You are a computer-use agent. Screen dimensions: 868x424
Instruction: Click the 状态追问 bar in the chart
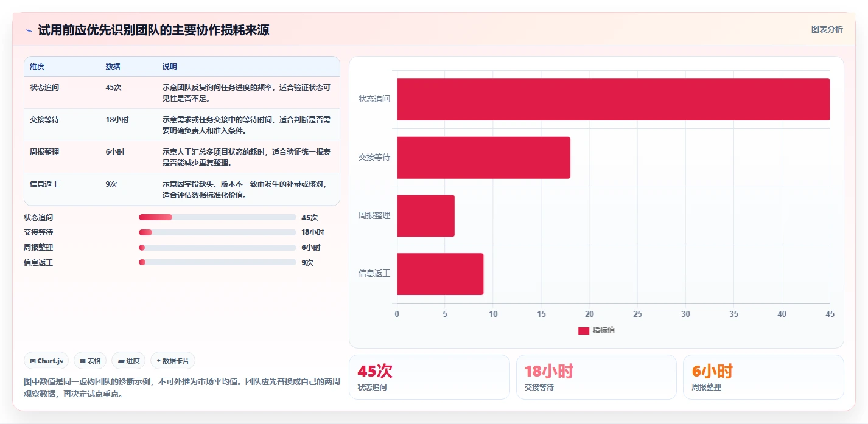[x=614, y=99]
